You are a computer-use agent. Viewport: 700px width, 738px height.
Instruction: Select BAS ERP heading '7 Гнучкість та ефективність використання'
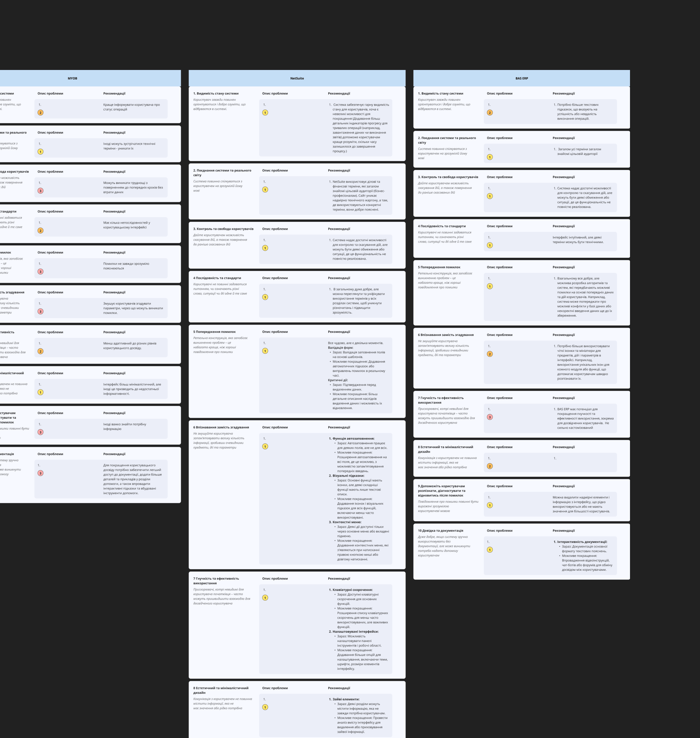(x=441, y=400)
